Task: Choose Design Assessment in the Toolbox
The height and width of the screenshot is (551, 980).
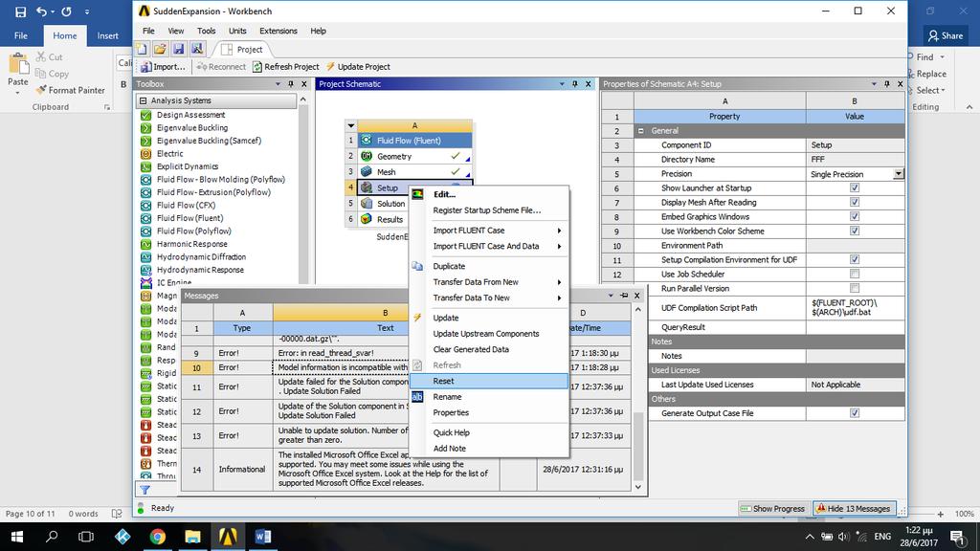Action: [x=190, y=115]
